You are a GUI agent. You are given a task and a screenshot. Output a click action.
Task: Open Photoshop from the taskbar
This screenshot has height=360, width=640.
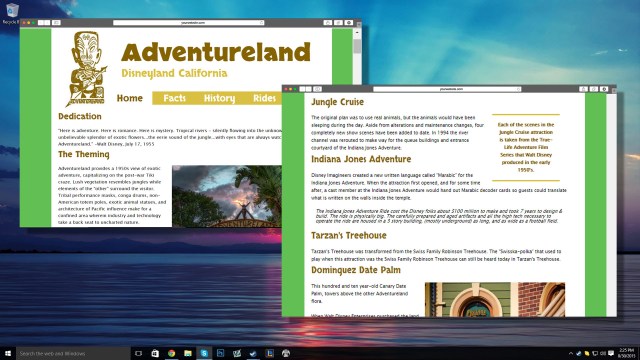pyautogui.click(x=220, y=353)
